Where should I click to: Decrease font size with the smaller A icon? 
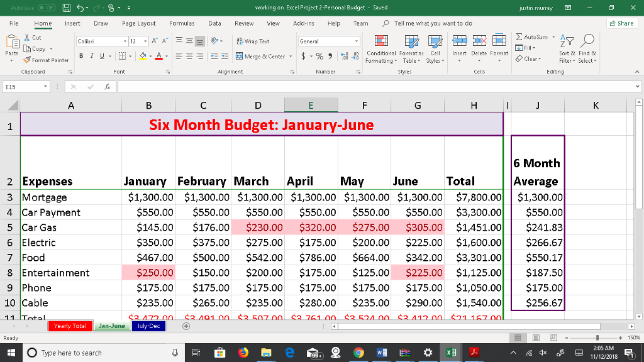point(165,41)
